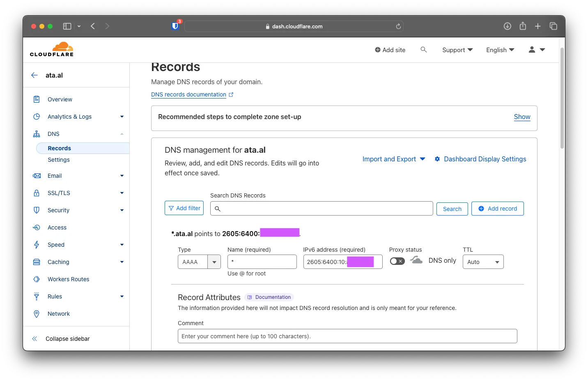
Task: Click the Comment input field
Action: pyautogui.click(x=347, y=336)
